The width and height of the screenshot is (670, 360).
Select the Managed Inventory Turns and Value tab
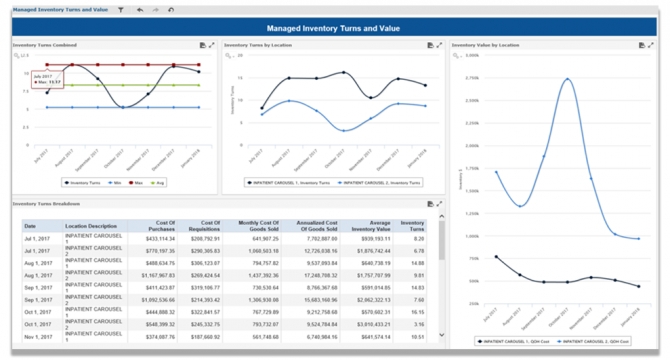click(x=60, y=9)
